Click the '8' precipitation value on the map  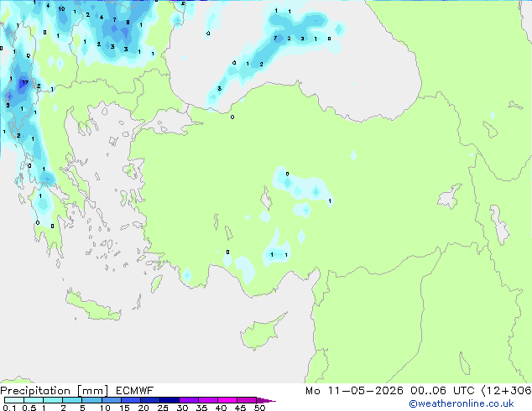click(x=128, y=23)
